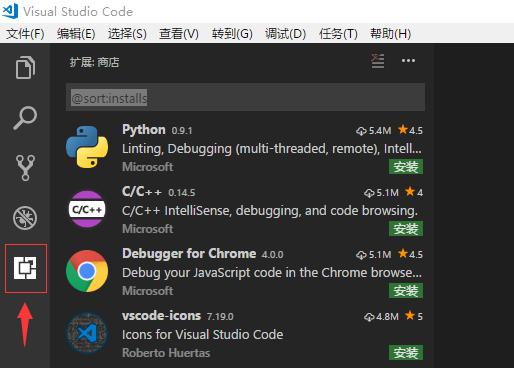Click the Python 4.5 star rating
Viewport: 514px width, 368px height.
(x=410, y=130)
